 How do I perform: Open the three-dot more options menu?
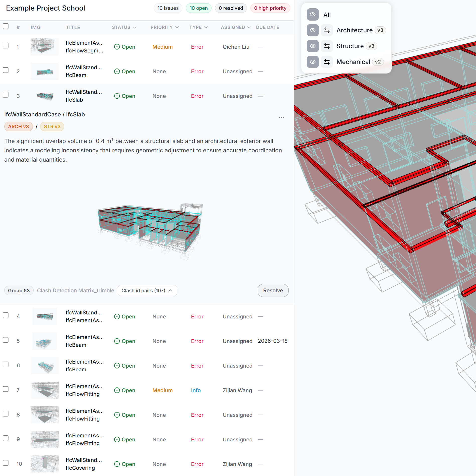point(281,117)
